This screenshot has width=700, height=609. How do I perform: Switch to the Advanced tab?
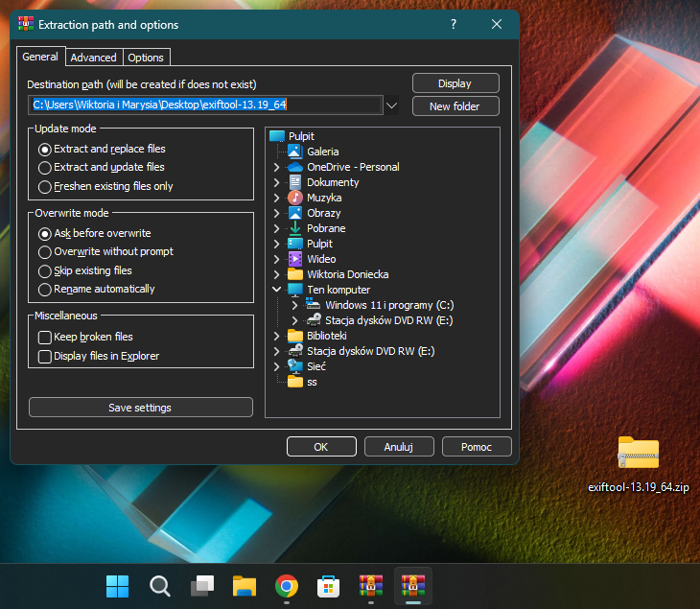click(x=94, y=58)
